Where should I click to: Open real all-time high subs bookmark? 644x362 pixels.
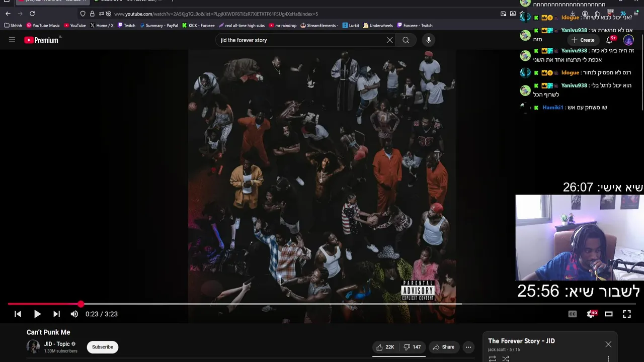pos(242,25)
